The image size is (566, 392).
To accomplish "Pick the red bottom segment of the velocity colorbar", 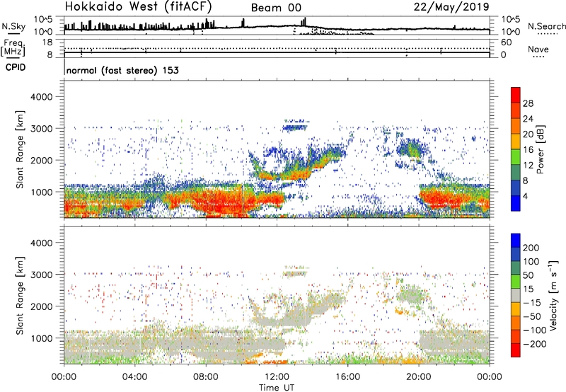I will (516, 350).
